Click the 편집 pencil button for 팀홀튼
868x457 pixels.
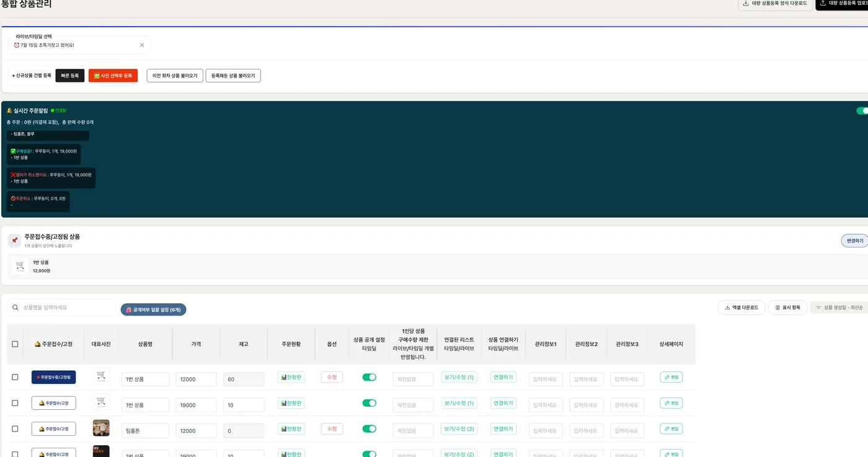(671, 428)
